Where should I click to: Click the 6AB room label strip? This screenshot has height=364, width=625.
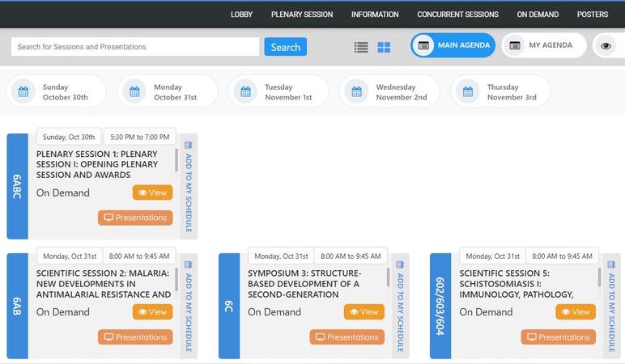point(17,306)
